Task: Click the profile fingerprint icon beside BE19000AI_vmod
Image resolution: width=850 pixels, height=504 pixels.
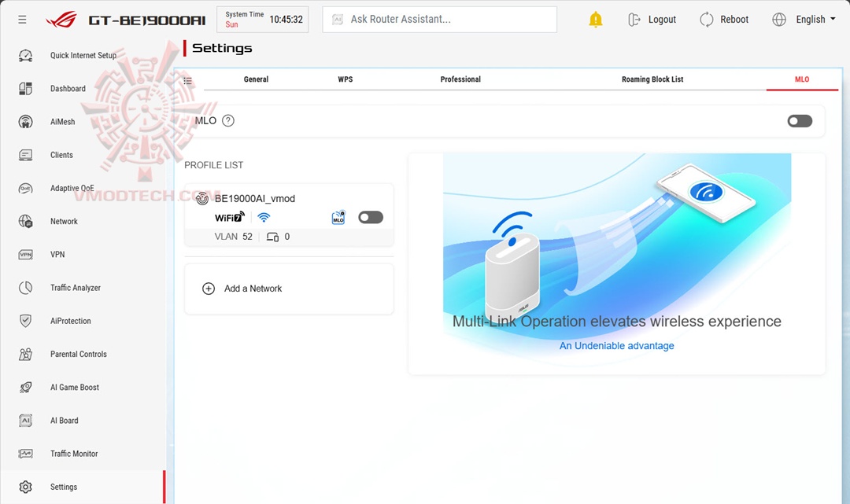Action: tap(202, 199)
